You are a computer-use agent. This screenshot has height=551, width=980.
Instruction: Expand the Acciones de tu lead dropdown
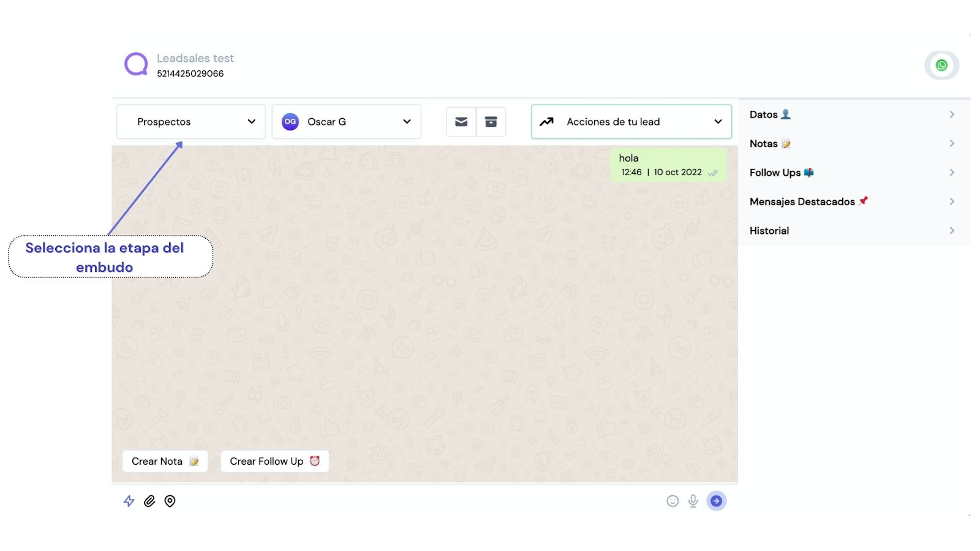point(631,122)
